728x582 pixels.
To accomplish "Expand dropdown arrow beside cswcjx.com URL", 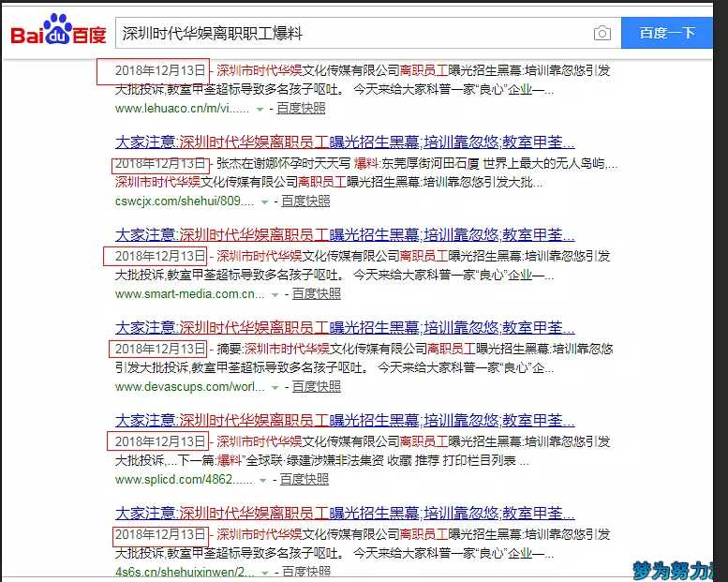I will point(264,202).
